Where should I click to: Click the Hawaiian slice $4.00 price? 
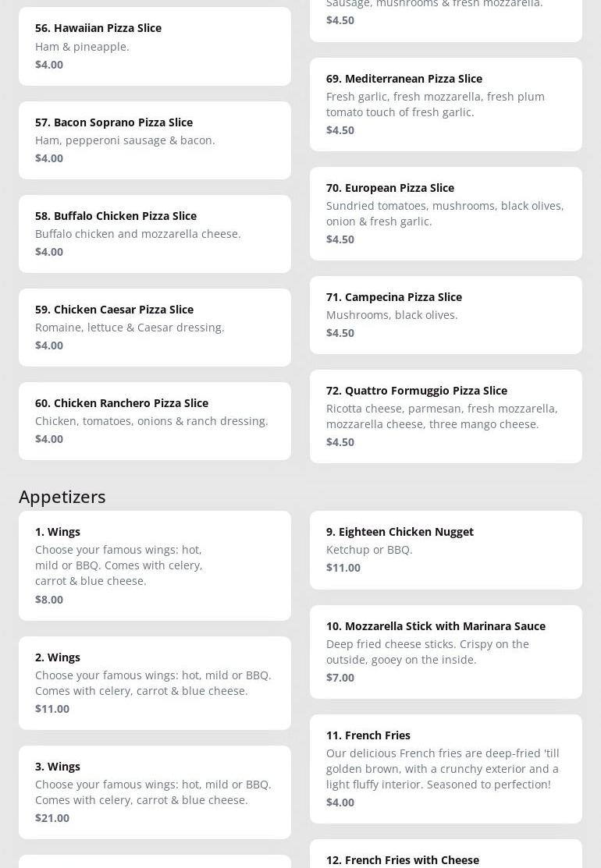(x=49, y=65)
